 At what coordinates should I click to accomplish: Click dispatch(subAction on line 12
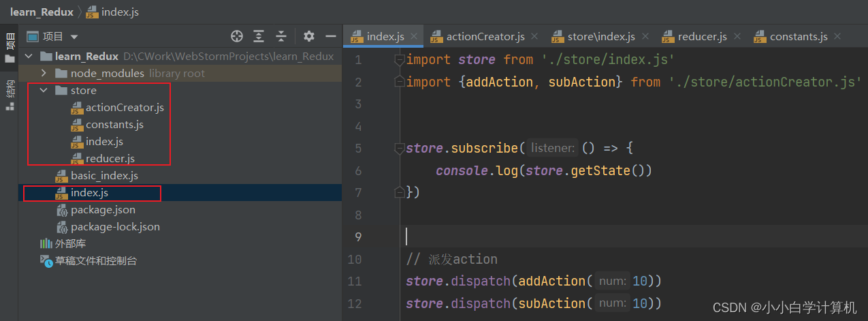(x=519, y=303)
